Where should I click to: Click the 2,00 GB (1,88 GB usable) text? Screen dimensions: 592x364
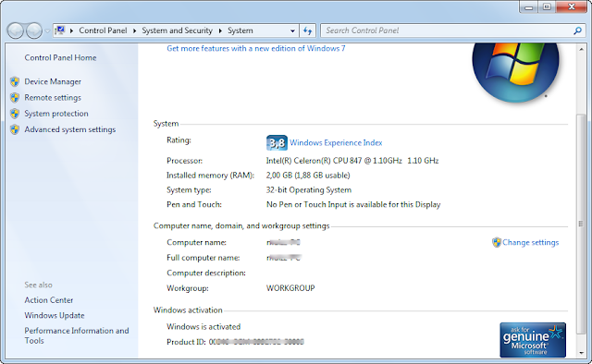pos(308,176)
